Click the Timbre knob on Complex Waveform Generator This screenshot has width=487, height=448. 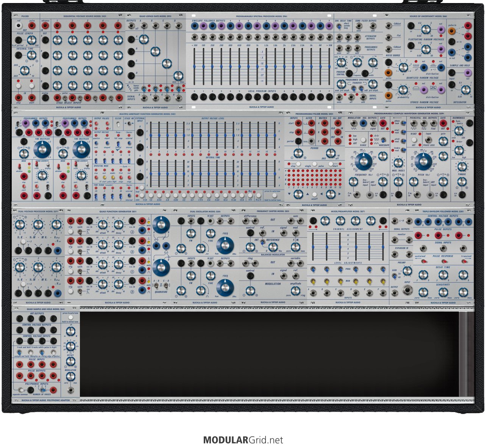coord(461,166)
